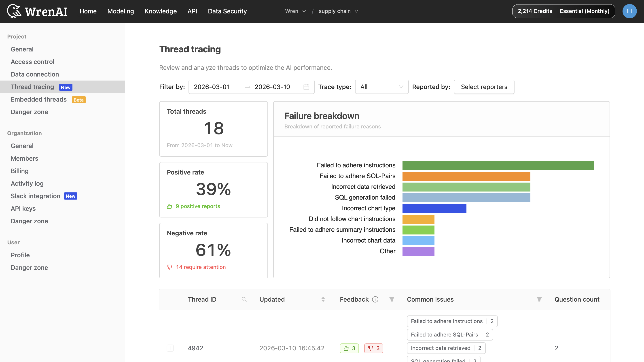
Task: Open the supply chain project dropdown
Action: click(339, 11)
